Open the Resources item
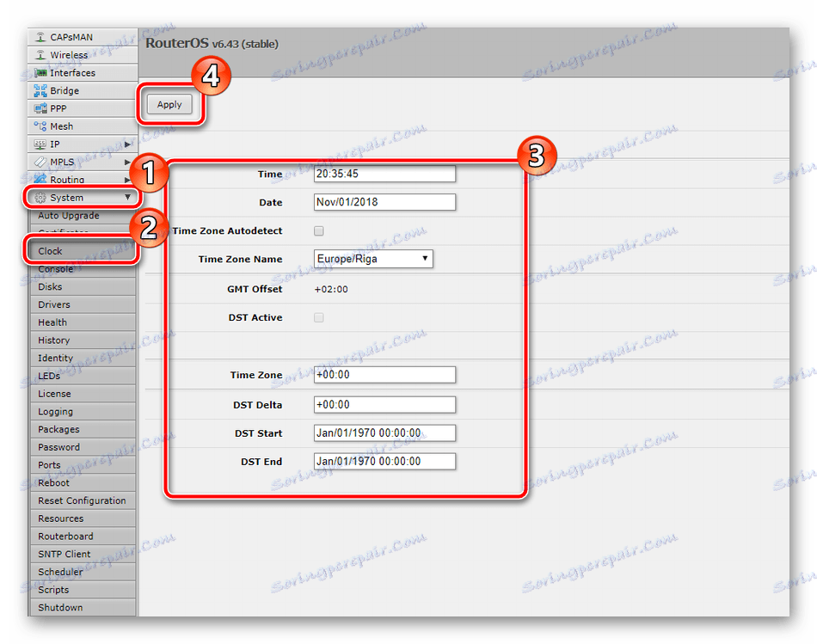Screen dimensions: 817x644 83,518
